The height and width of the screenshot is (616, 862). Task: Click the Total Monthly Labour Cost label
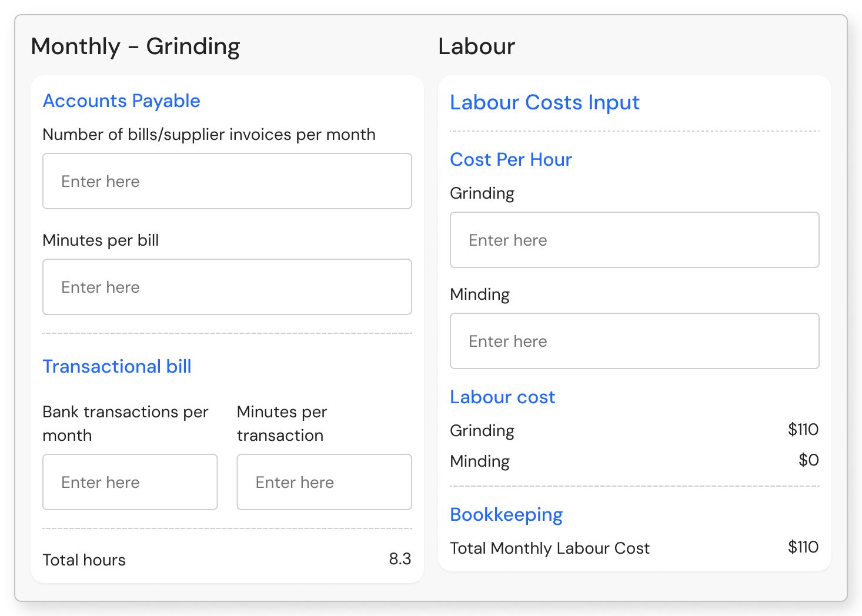tap(550, 548)
